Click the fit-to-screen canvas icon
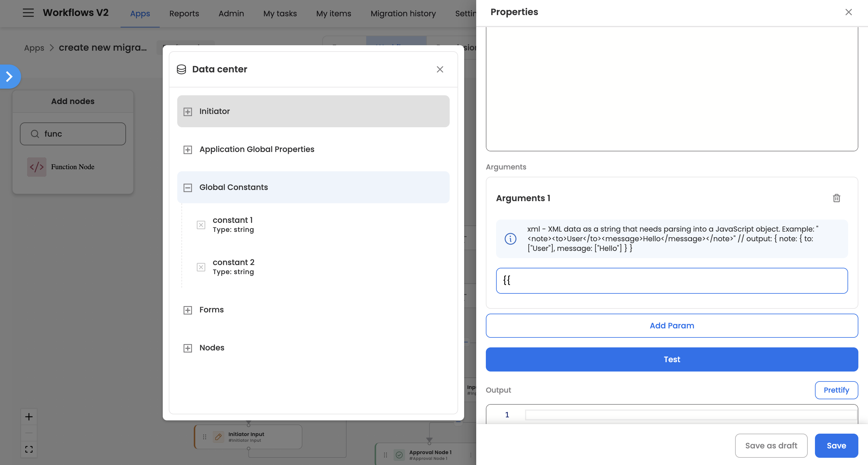Image resolution: width=868 pixels, height=465 pixels. (x=29, y=449)
